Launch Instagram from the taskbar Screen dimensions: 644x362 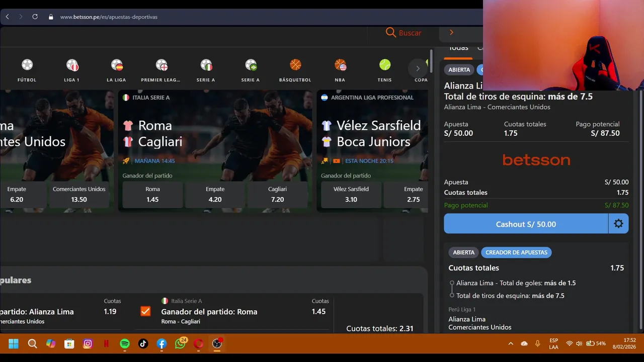[88, 344]
